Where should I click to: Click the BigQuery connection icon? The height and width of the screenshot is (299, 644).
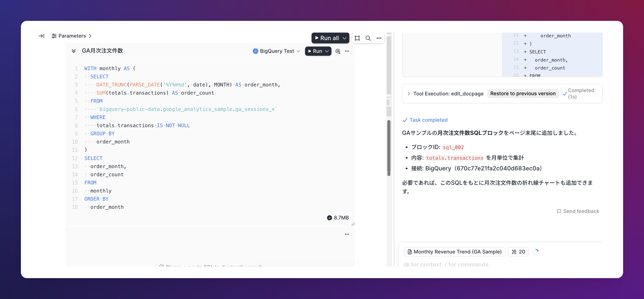point(255,51)
